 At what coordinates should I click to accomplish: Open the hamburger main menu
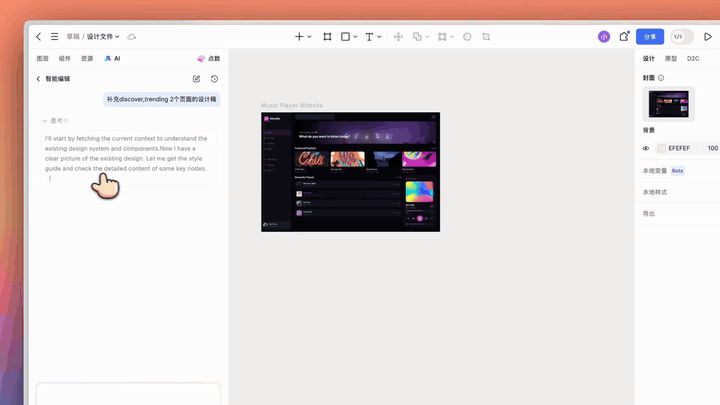54,36
